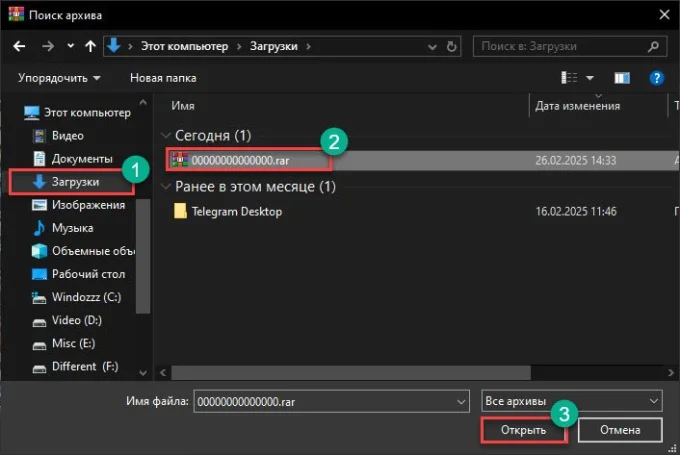
Task: Click the horizontal scrollbar in file list
Action: click(x=351, y=373)
